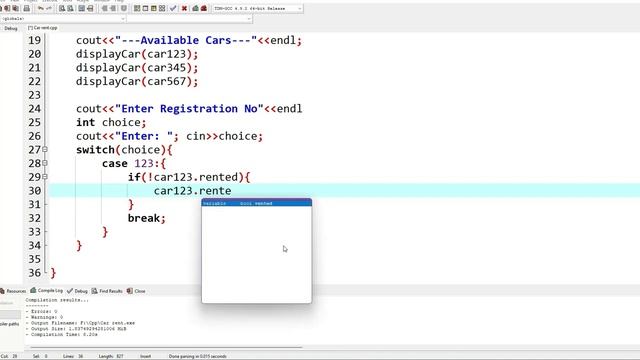Click line number 30 in the gutter

click(35, 191)
